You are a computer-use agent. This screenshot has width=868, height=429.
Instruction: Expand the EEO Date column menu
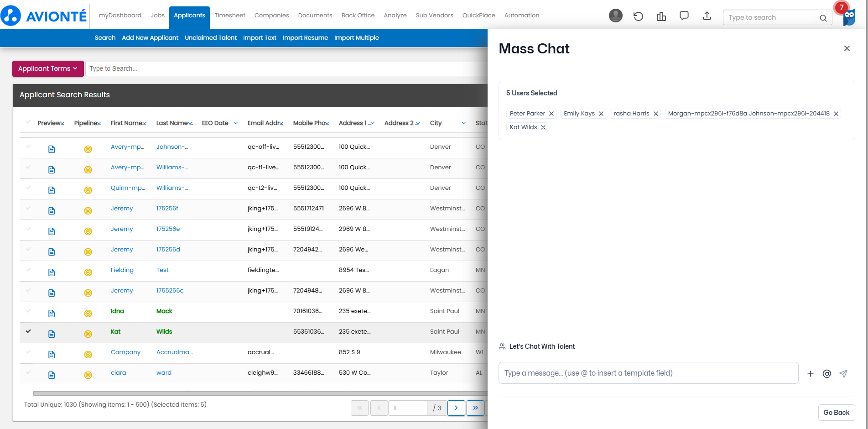click(x=235, y=123)
